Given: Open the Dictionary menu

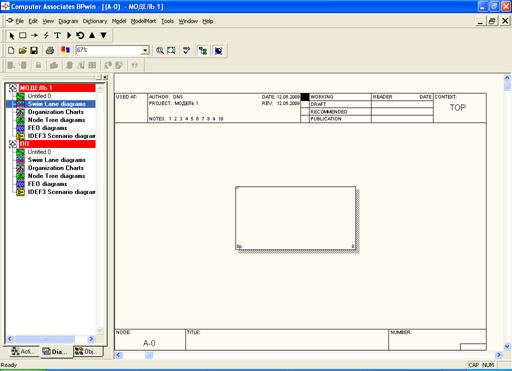Looking at the screenshot, I should click(95, 21).
